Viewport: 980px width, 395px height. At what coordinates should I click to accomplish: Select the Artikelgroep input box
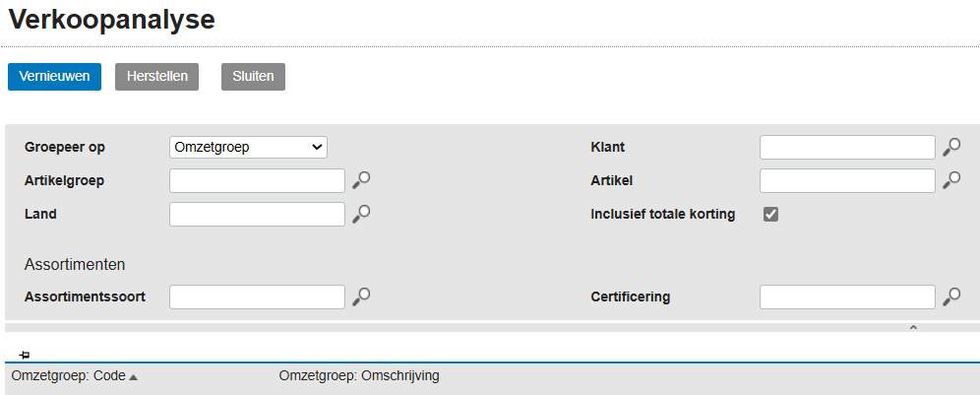[257, 180]
